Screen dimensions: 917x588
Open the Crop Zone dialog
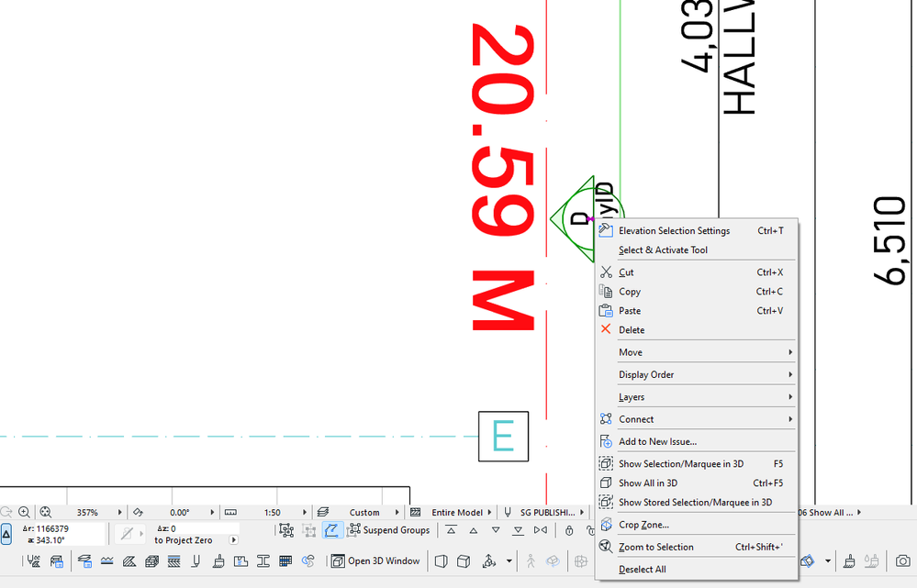tap(697, 525)
